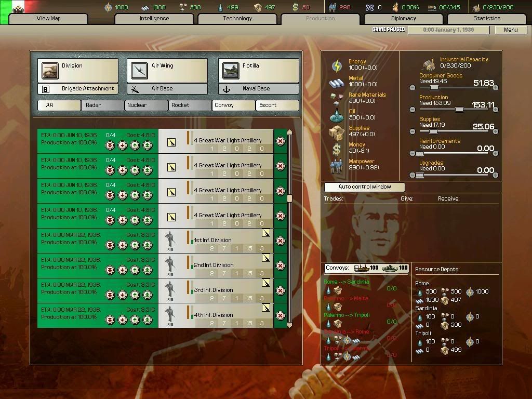
Task: Click artillery brigade icon on 2nd Inf. Division
Action: tap(266, 258)
